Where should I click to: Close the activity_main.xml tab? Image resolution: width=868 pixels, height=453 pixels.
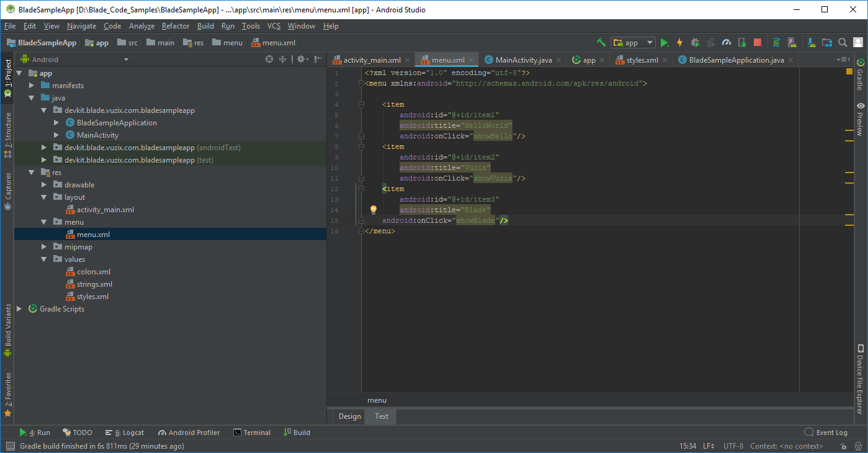[x=408, y=60]
